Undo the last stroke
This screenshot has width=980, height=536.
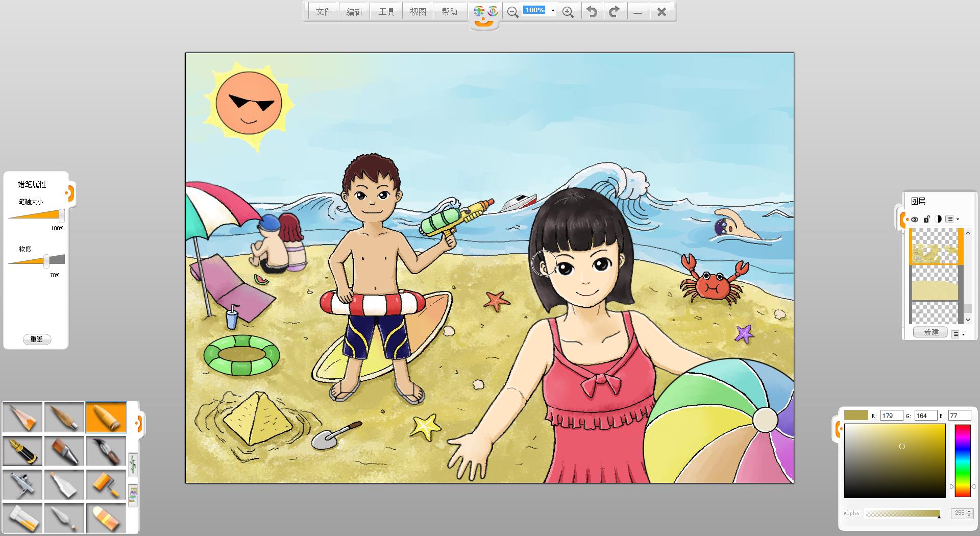592,12
